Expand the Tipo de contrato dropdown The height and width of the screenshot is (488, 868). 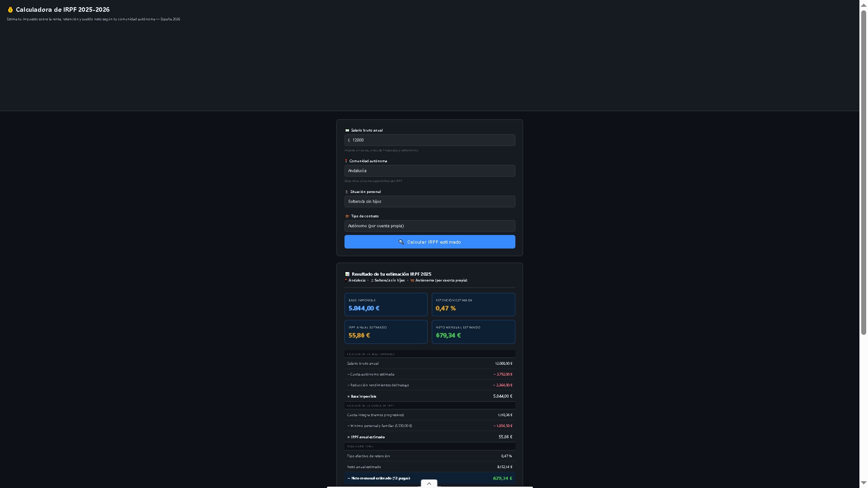(429, 226)
